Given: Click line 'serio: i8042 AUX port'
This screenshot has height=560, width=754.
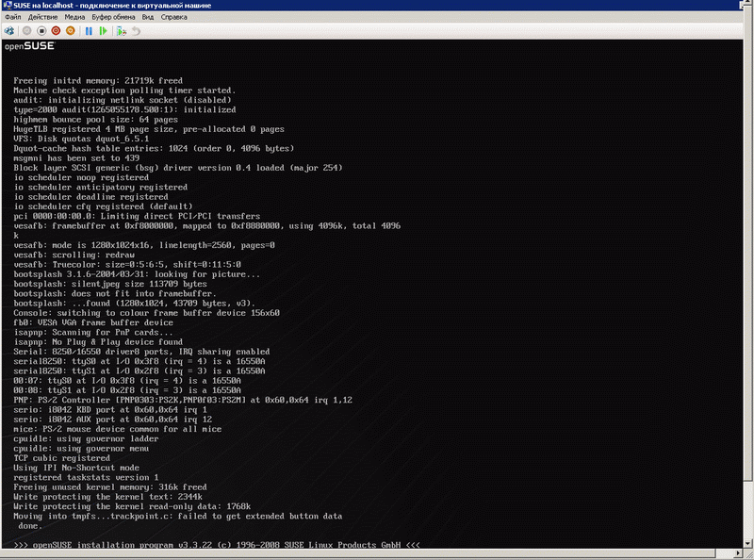Looking at the screenshot, I should (112, 420).
